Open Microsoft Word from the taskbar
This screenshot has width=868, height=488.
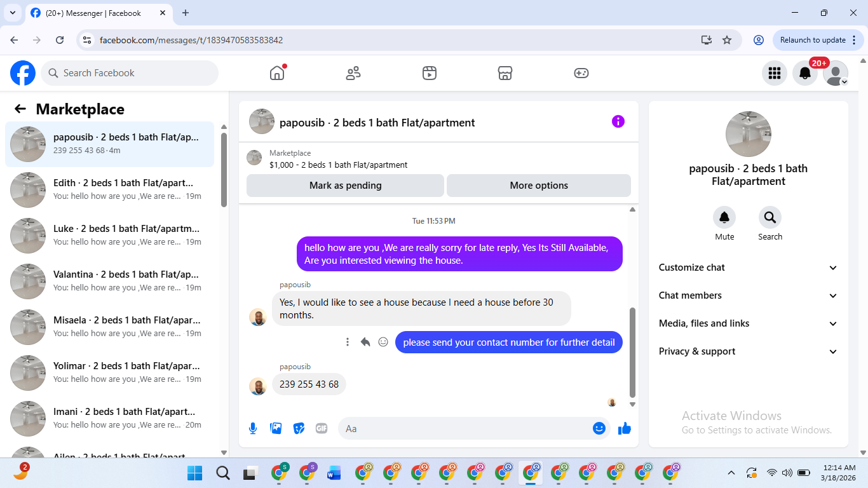click(x=334, y=473)
